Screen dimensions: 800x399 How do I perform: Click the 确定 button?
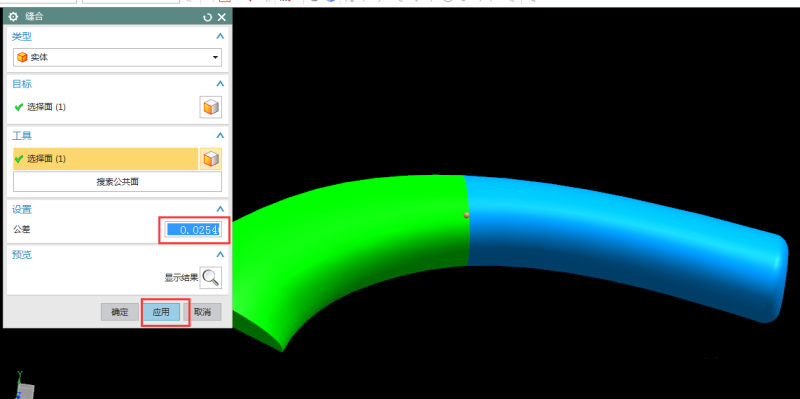coord(120,312)
